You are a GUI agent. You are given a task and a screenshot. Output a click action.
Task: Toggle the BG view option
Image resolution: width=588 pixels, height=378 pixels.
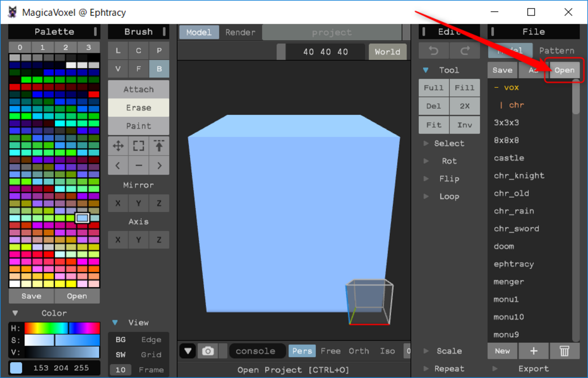click(120, 340)
